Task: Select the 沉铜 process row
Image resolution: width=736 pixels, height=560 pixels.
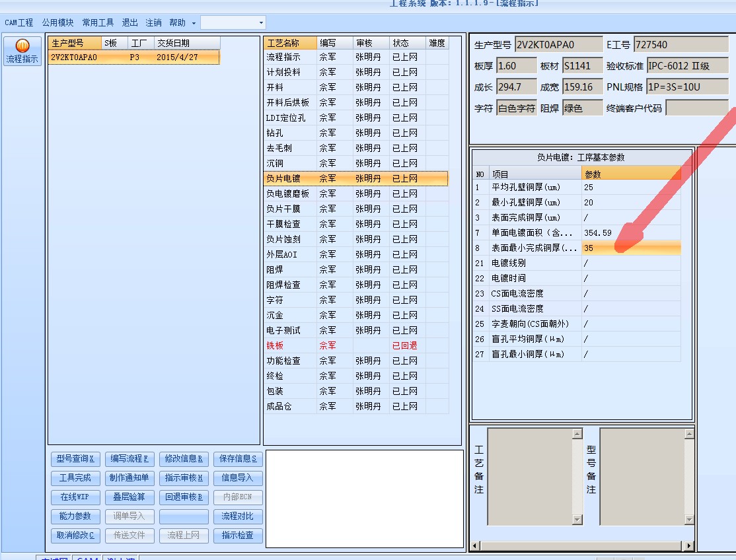Action: [x=356, y=163]
